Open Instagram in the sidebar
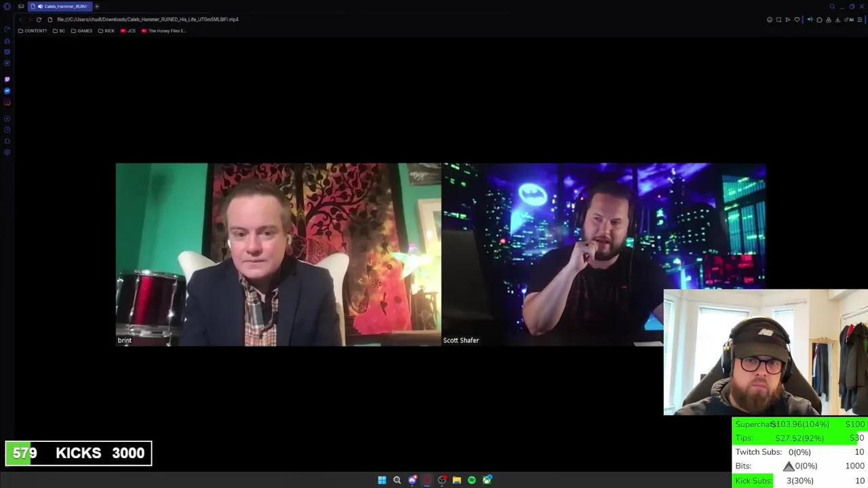The height and width of the screenshot is (488, 868). pyautogui.click(x=7, y=102)
